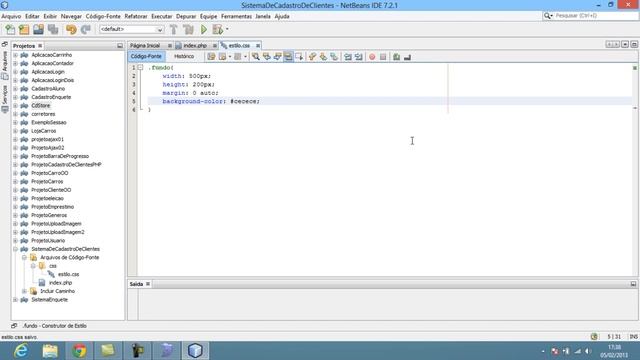Viewport: 640px width, 360px height.
Task: Open the forward navigation dropdown arrow
Action: click(245, 57)
